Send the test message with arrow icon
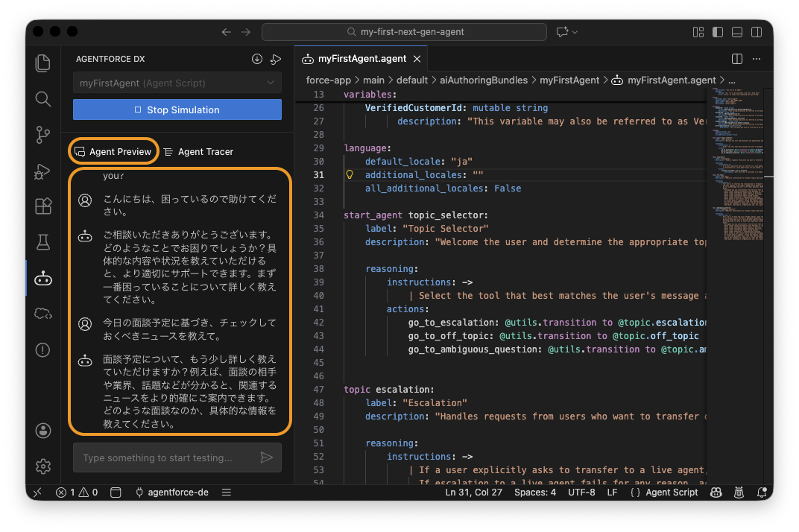 [267, 457]
